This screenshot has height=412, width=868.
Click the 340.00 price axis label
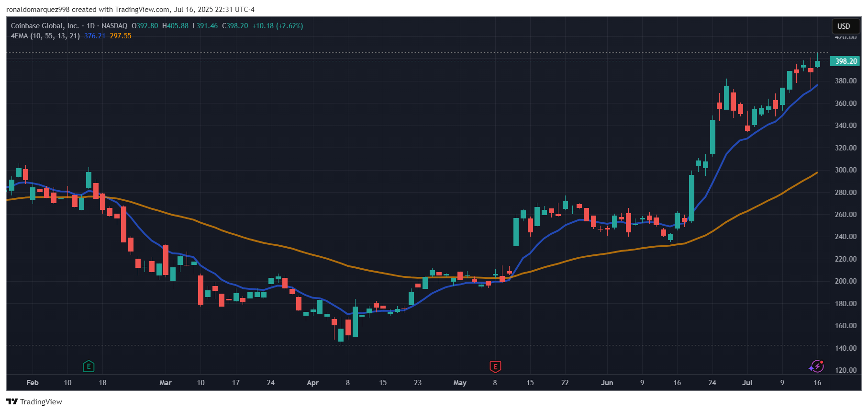[x=846, y=126]
